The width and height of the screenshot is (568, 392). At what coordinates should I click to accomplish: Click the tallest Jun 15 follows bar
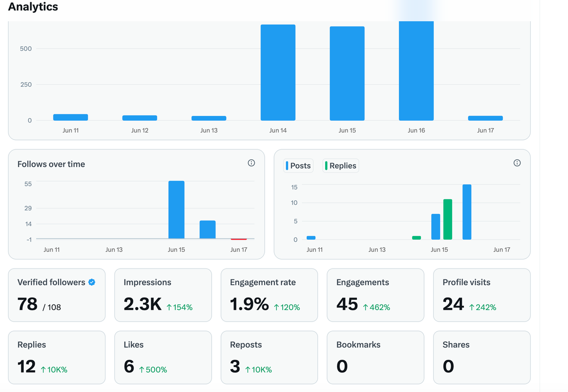[x=177, y=209]
